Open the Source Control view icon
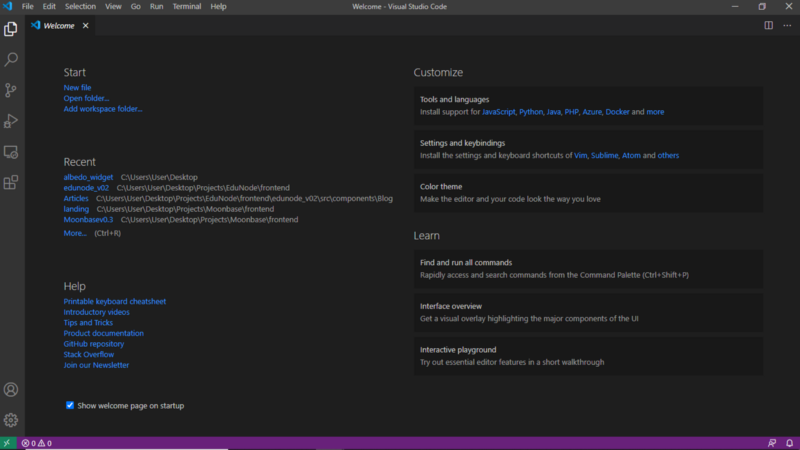 tap(11, 90)
